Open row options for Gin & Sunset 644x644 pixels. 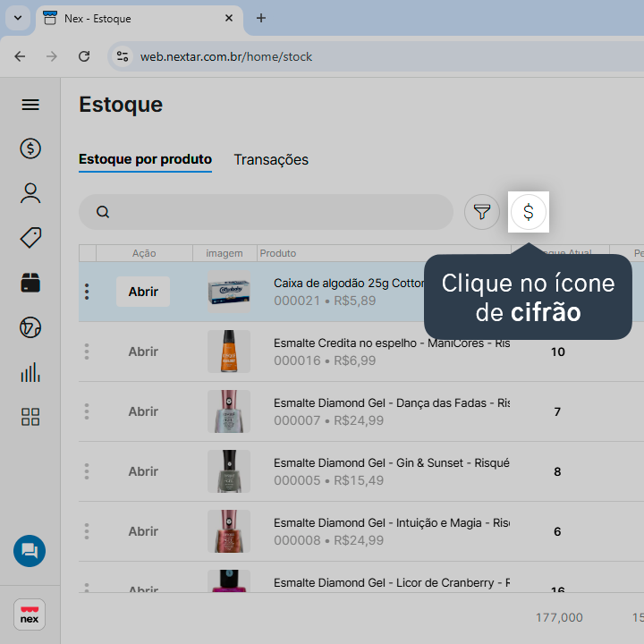[x=87, y=471]
